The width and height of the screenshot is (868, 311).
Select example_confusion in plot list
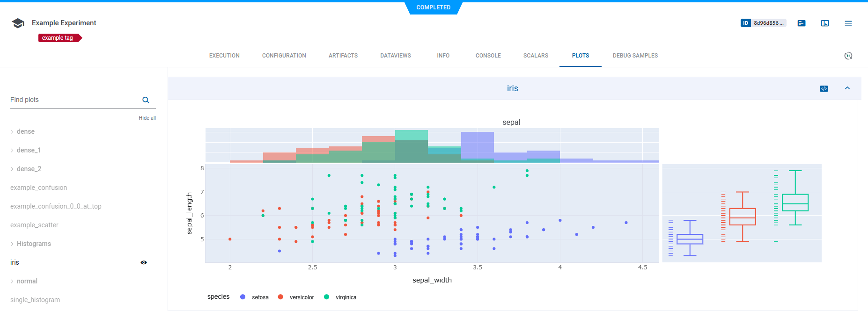[x=38, y=188]
